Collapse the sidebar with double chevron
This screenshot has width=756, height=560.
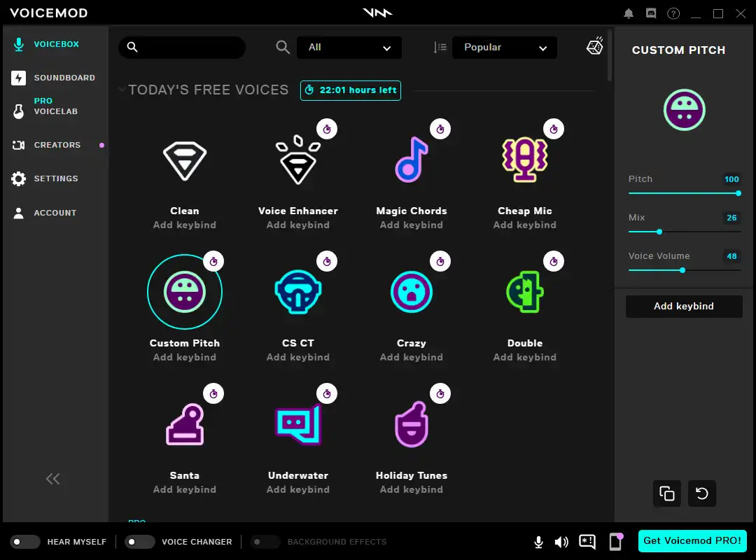(x=52, y=479)
